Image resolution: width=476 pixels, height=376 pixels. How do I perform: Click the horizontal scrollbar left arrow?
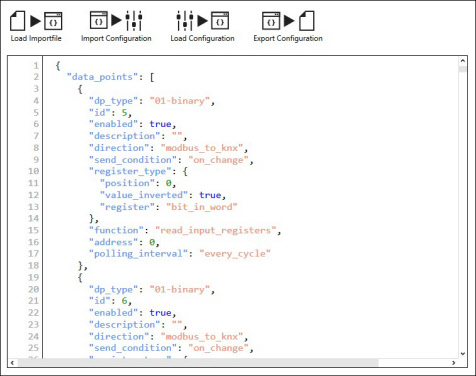tap(12, 362)
